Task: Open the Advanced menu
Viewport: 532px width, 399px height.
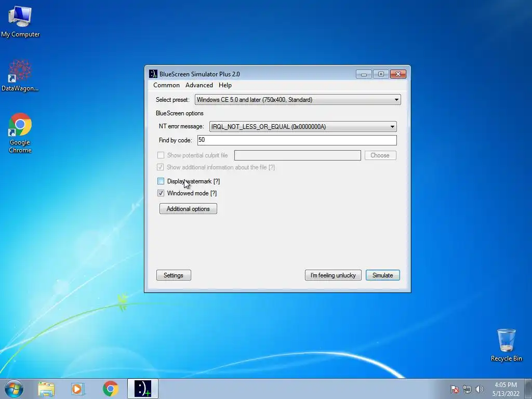Action: pyautogui.click(x=199, y=85)
